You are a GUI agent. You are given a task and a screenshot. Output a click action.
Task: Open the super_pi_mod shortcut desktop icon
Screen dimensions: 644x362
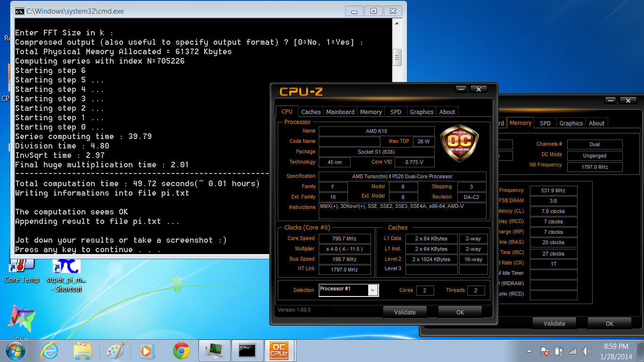[x=66, y=276]
